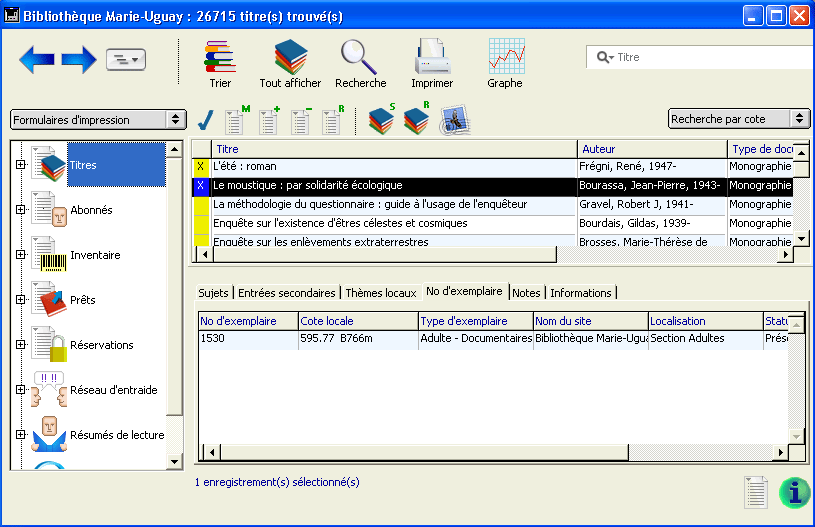Click the blue back arrow
This screenshot has height=527, width=815.
point(37,60)
